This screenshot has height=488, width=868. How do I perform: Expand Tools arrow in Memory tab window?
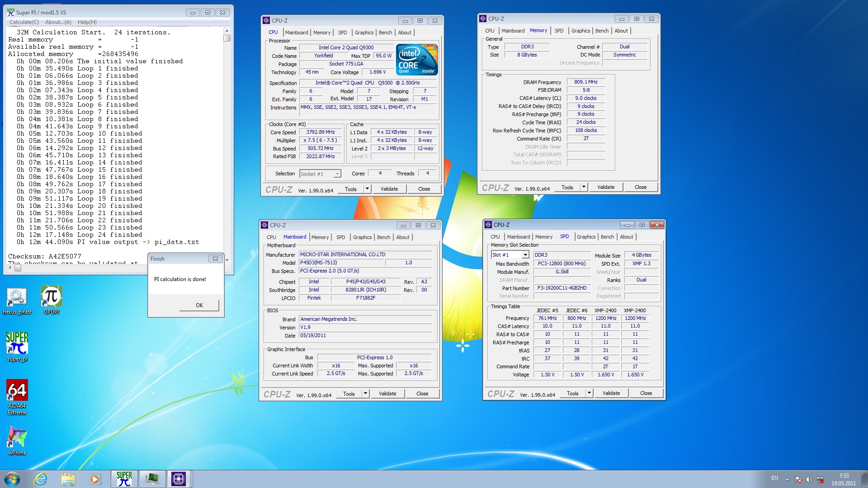coord(584,187)
